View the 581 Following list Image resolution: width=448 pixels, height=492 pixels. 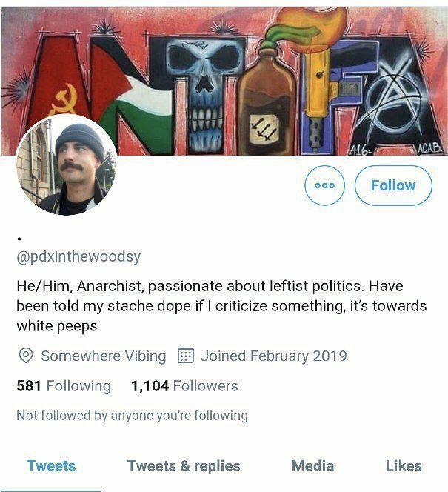coord(64,386)
